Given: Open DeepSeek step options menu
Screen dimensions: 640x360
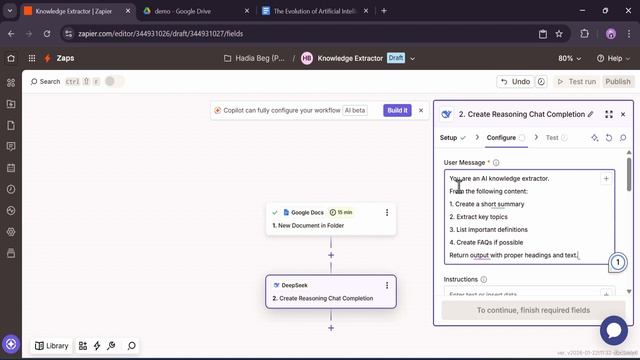Looking at the screenshot, I should click(x=387, y=285).
